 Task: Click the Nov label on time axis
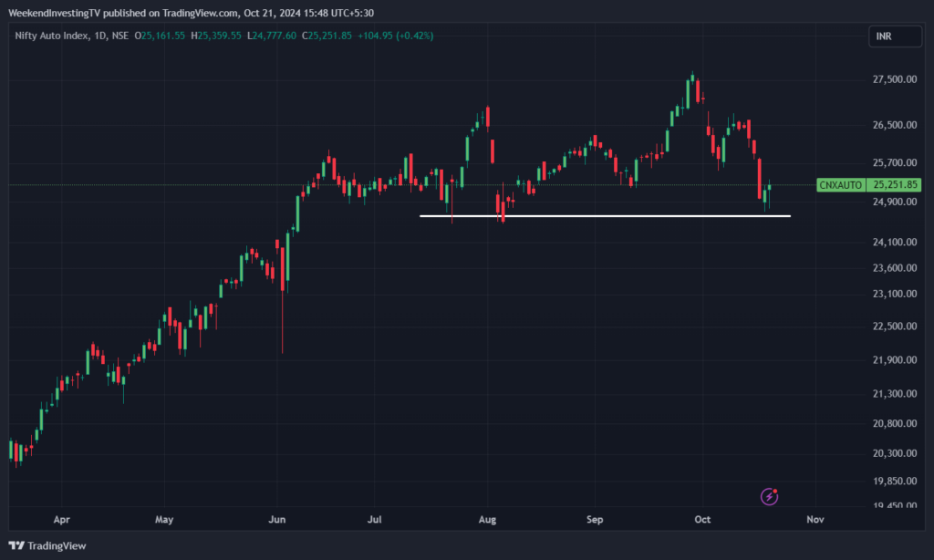pos(815,519)
